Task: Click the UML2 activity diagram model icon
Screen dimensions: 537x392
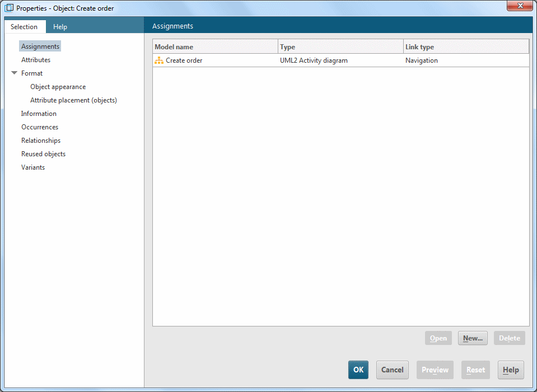Action: click(x=159, y=60)
